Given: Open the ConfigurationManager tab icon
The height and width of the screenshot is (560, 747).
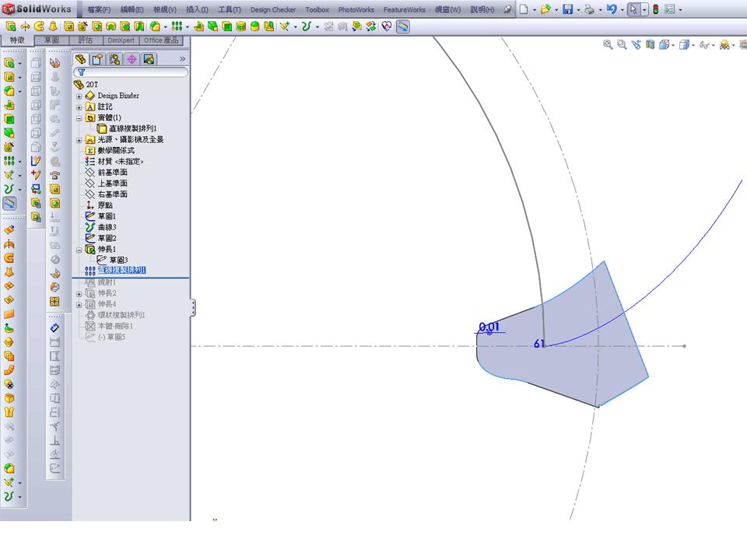Looking at the screenshot, I should [x=114, y=59].
